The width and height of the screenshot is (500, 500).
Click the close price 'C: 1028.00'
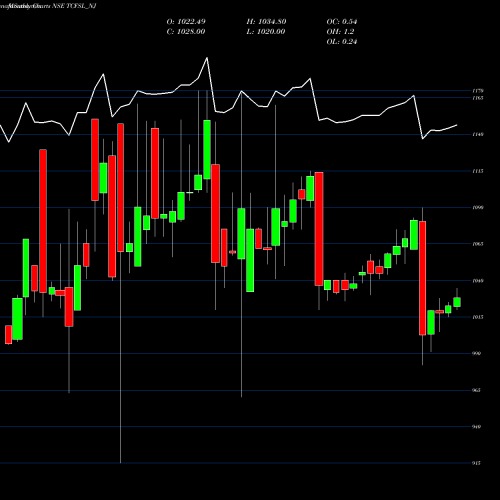(x=186, y=32)
